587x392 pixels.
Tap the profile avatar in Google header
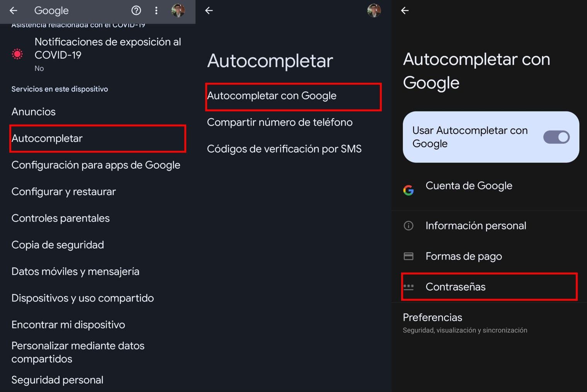click(178, 10)
